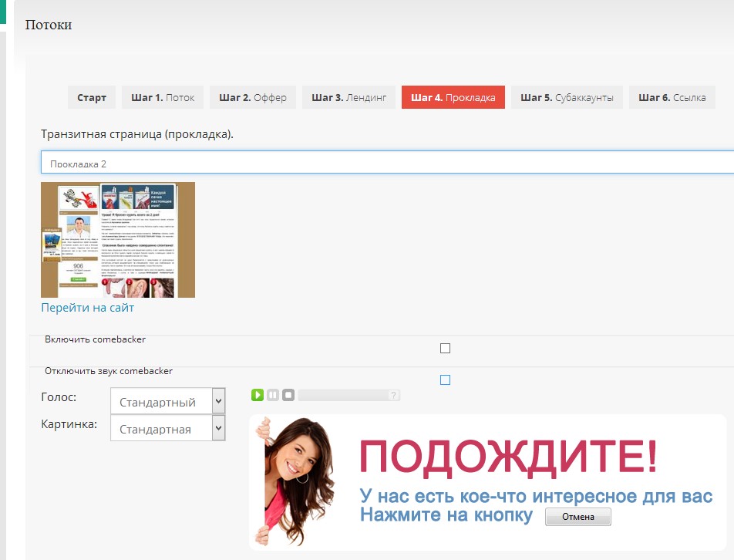This screenshot has width=734, height=560.
Task: Toggle 'Отключить звук comebacker' checkbox
Action: tap(445, 380)
